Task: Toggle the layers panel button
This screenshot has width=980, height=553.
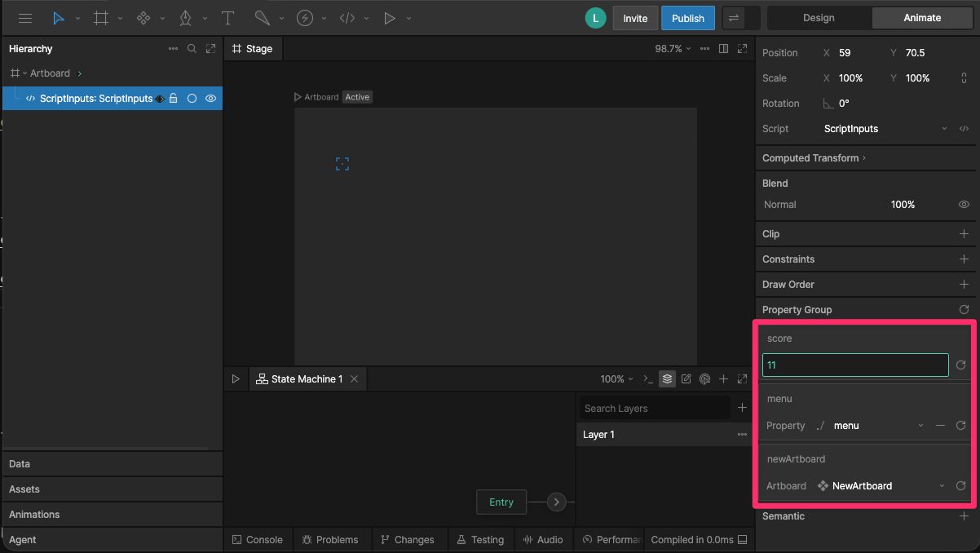Action: [668, 379]
